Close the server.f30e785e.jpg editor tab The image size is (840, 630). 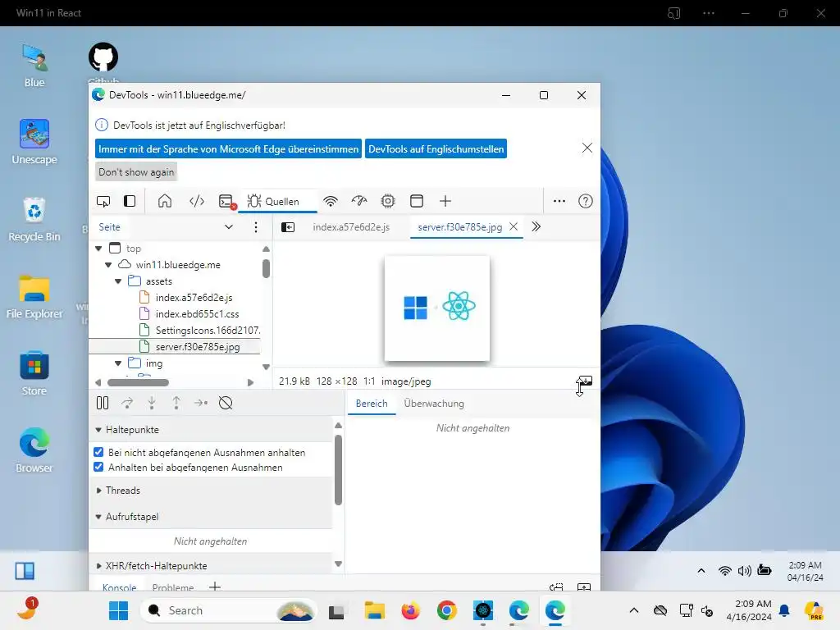tap(514, 226)
